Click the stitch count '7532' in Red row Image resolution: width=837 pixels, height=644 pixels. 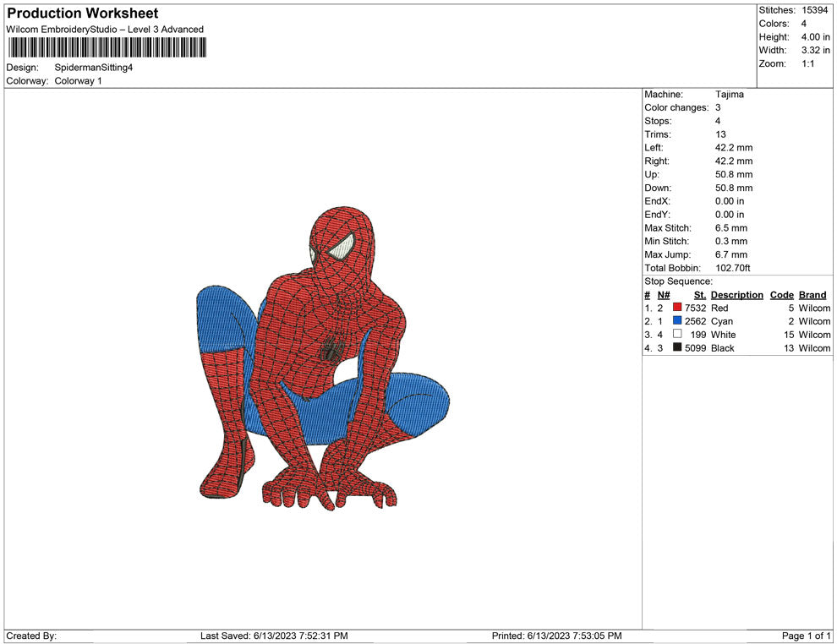[x=696, y=308]
